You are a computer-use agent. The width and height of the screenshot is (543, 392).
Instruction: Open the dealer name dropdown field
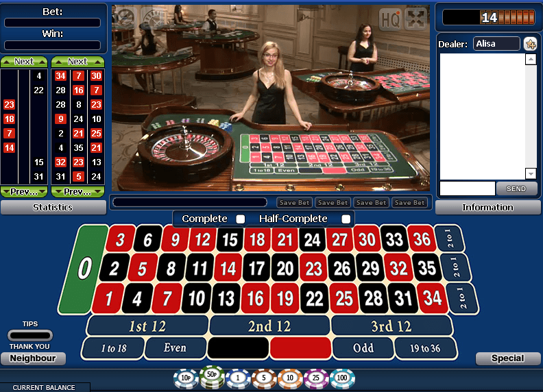[x=496, y=44]
